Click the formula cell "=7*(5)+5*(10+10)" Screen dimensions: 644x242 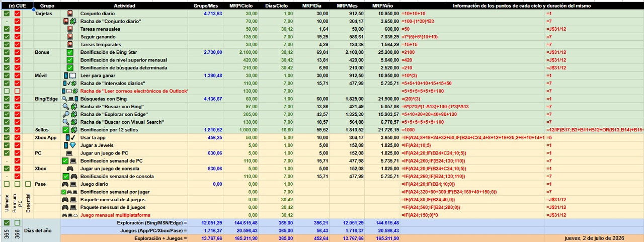tap(473, 37)
